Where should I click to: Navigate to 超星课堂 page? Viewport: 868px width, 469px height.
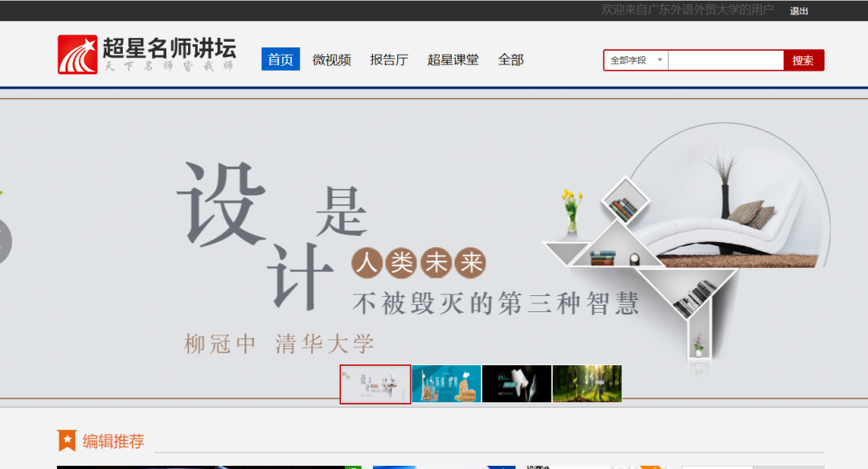(452, 60)
